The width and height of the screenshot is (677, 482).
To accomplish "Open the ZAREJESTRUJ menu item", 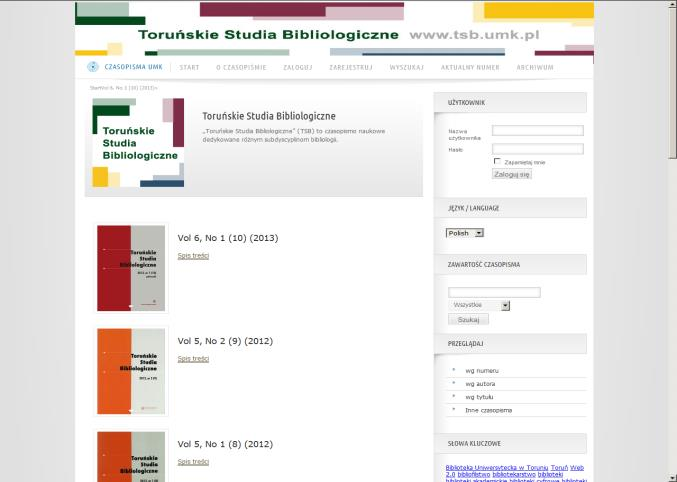I will (x=351, y=67).
